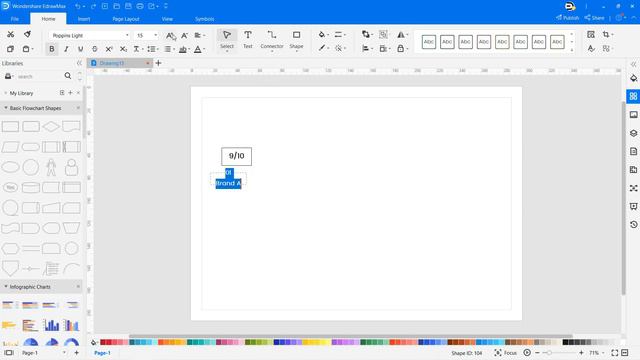Choose the Connector tool

pos(272,40)
